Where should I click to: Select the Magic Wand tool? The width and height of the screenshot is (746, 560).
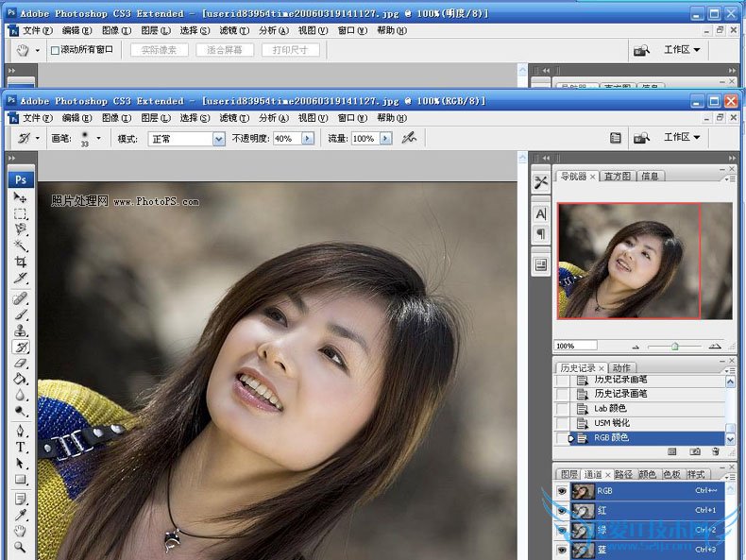pyautogui.click(x=21, y=246)
